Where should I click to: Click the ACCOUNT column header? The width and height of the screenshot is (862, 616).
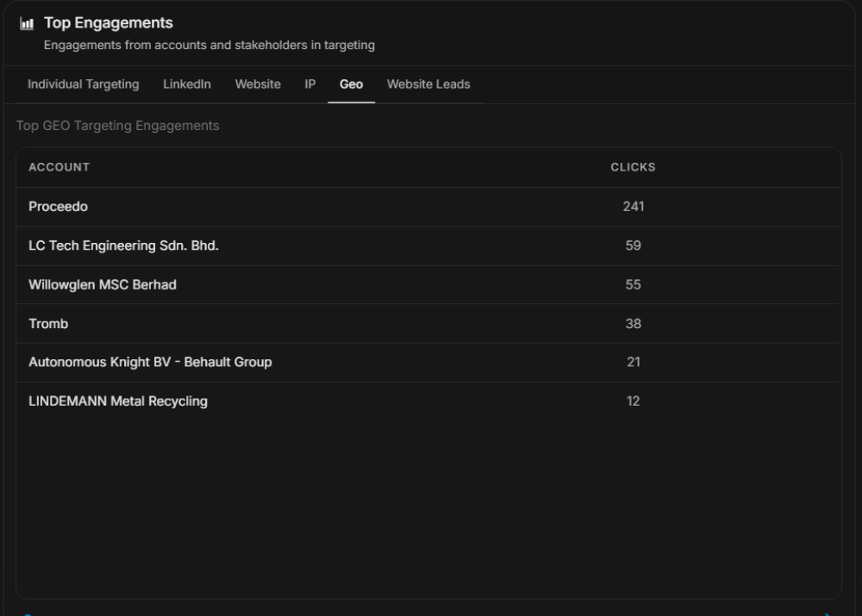click(x=59, y=167)
